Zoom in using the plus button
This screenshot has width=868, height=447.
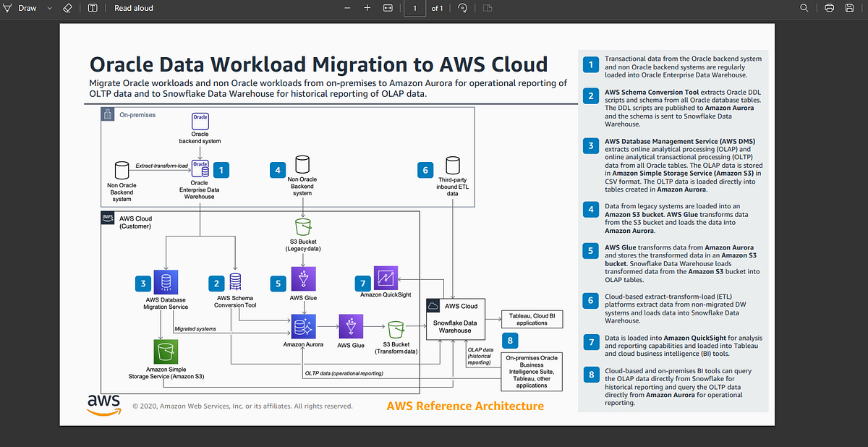tap(367, 8)
